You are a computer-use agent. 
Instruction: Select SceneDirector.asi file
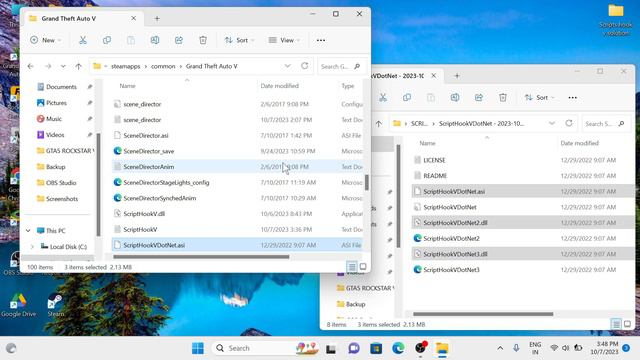point(146,136)
